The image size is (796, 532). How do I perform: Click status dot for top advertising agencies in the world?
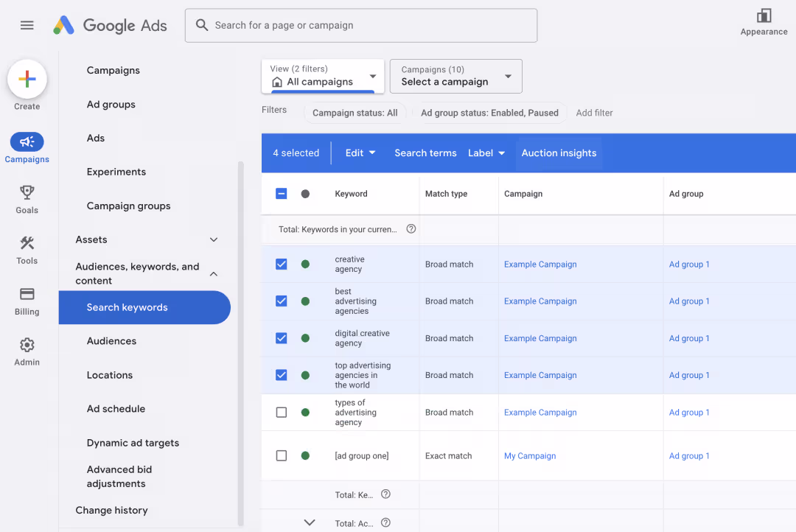(x=305, y=375)
